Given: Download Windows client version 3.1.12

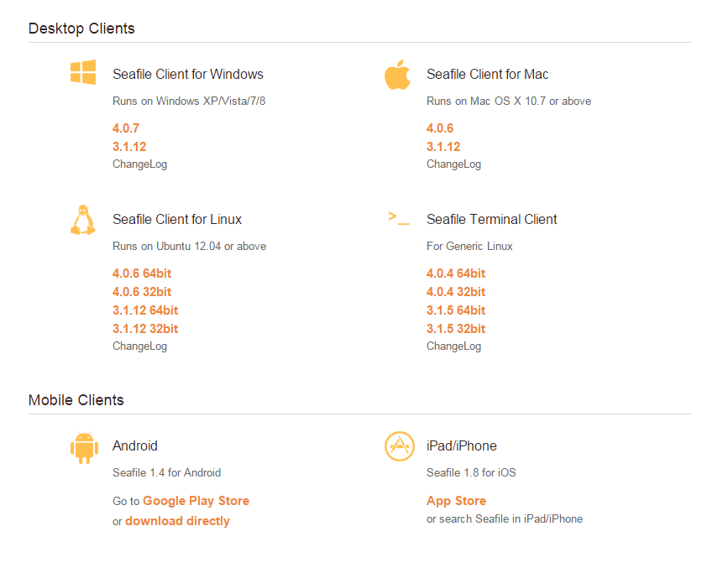Looking at the screenshot, I should coord(129,147).
